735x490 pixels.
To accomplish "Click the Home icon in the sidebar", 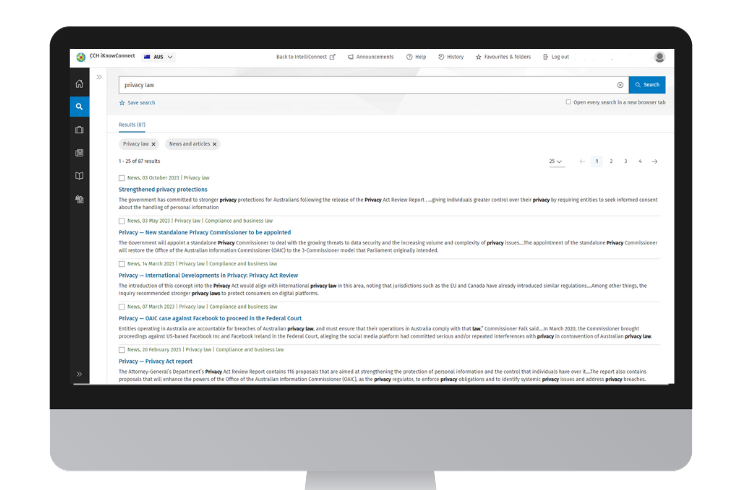I will point(79,83).
